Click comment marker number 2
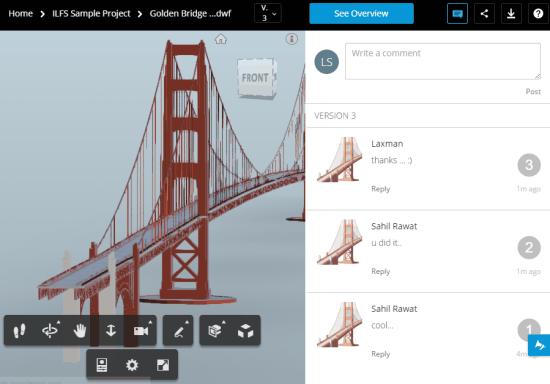 (x=529, y=248)
